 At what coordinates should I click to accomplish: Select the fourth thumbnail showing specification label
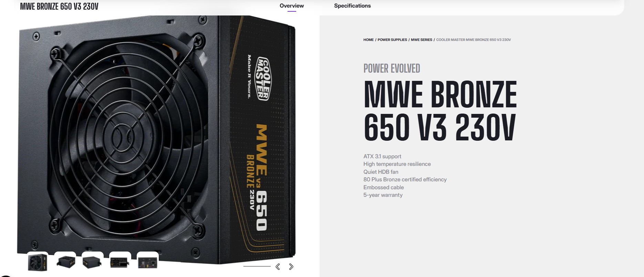[120, 262]
